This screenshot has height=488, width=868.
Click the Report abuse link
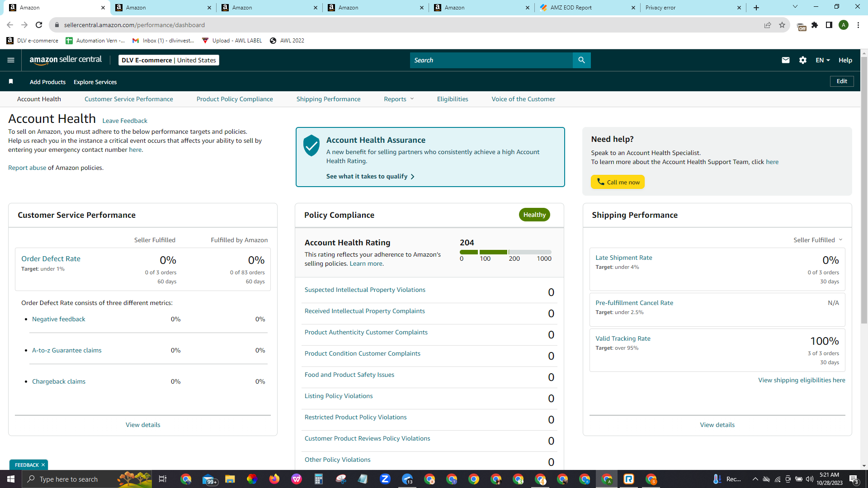click(x=27, y=168)
